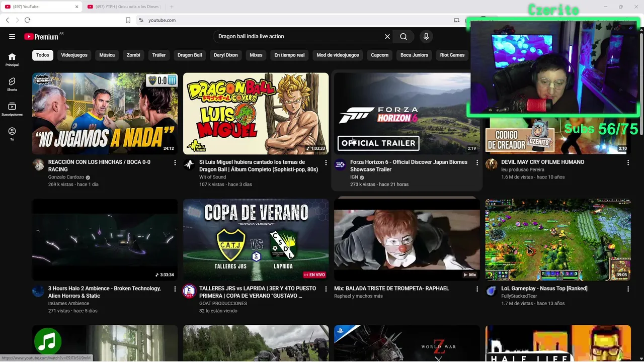Open green music note video thumbnail

pyautogui.click(x=105, y=343)
